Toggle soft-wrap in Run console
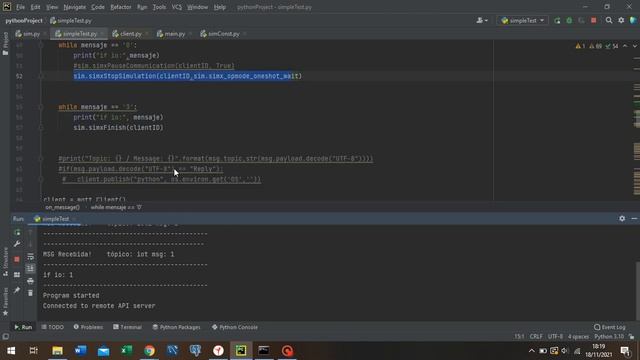The height and width of the screenshot is (360, 640). pyautogui.click(x=30, y=256)
